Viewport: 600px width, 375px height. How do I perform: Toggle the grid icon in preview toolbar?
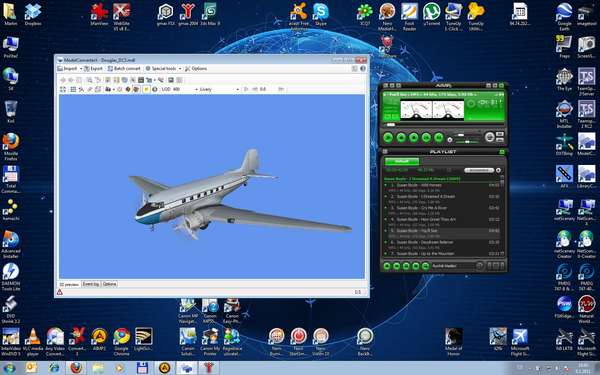coord(73,89)
